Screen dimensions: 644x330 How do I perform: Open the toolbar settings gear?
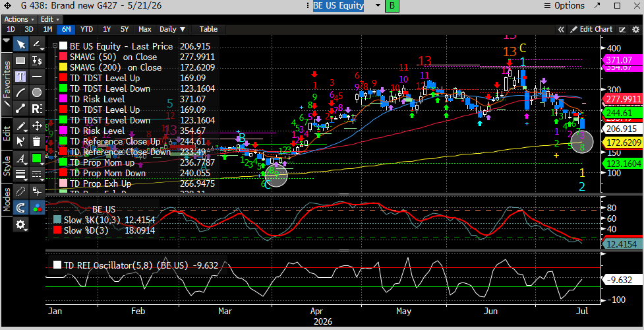coord(21,224)
